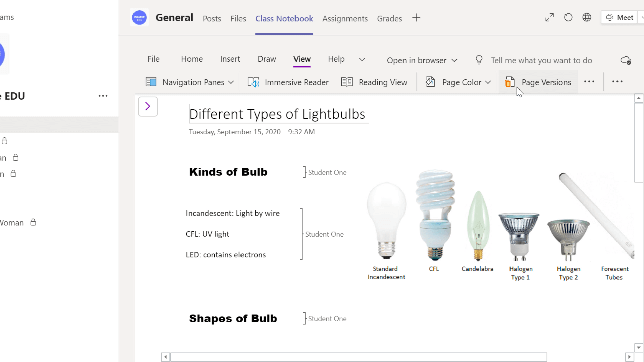Click the Reading View icon
The image size is (644, 362).
pos(347,82)
